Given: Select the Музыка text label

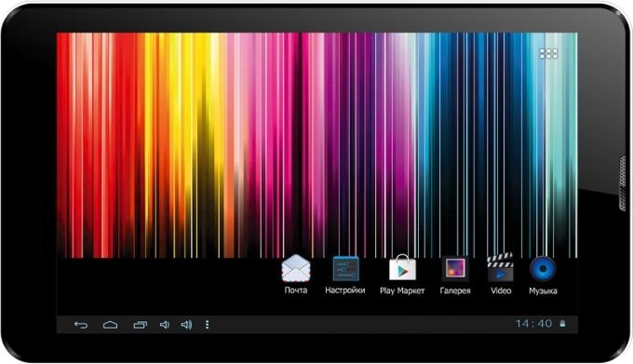Looking at the screenshot, I should pos(543,291).
